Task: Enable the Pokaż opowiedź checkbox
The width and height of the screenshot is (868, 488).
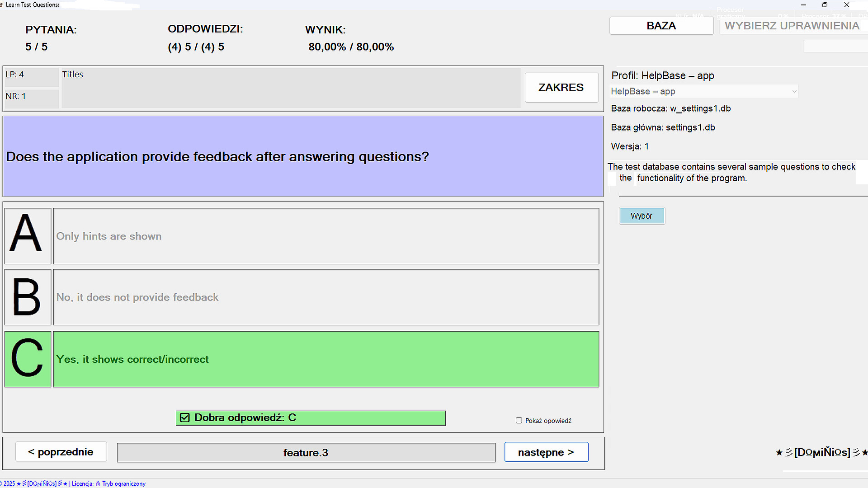Action: coord(519,420)
